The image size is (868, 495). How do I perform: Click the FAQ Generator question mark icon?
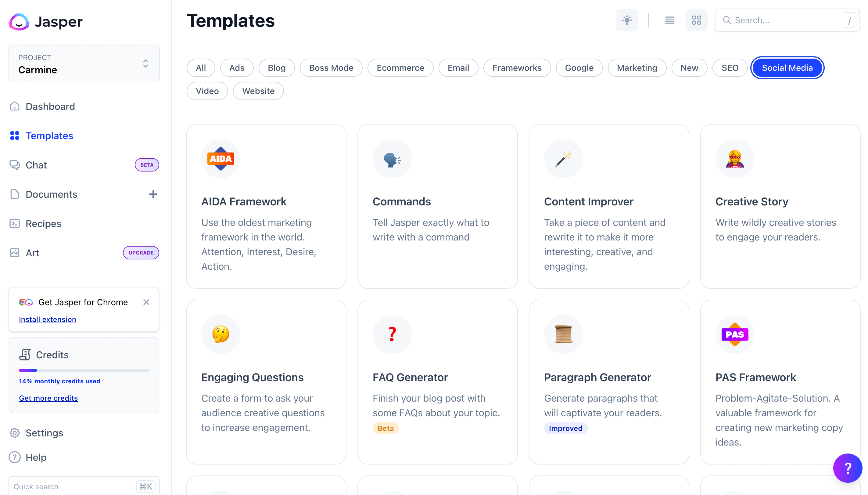point(392,334)
